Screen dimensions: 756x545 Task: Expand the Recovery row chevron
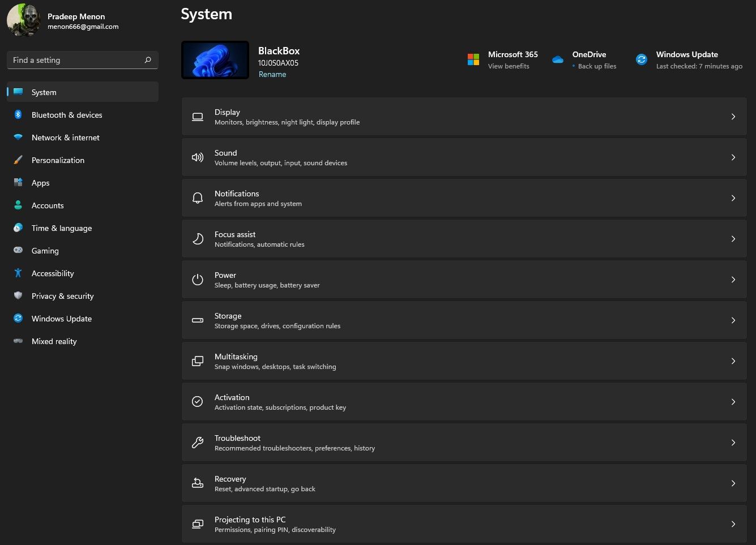coord(733,483)
